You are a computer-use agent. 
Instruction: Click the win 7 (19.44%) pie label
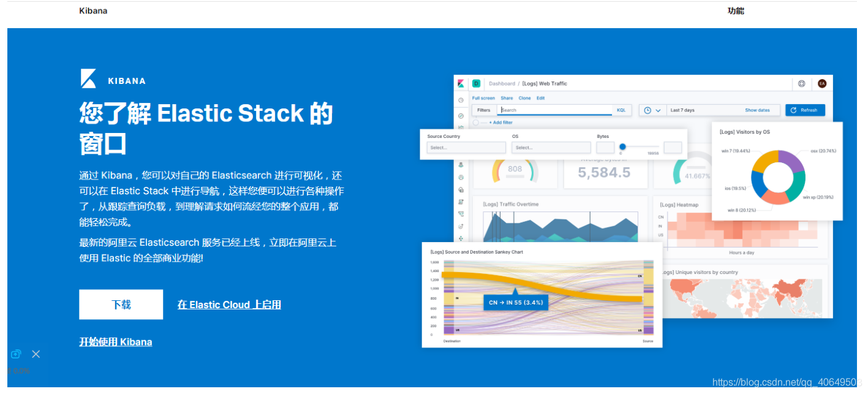click(735, 151)
